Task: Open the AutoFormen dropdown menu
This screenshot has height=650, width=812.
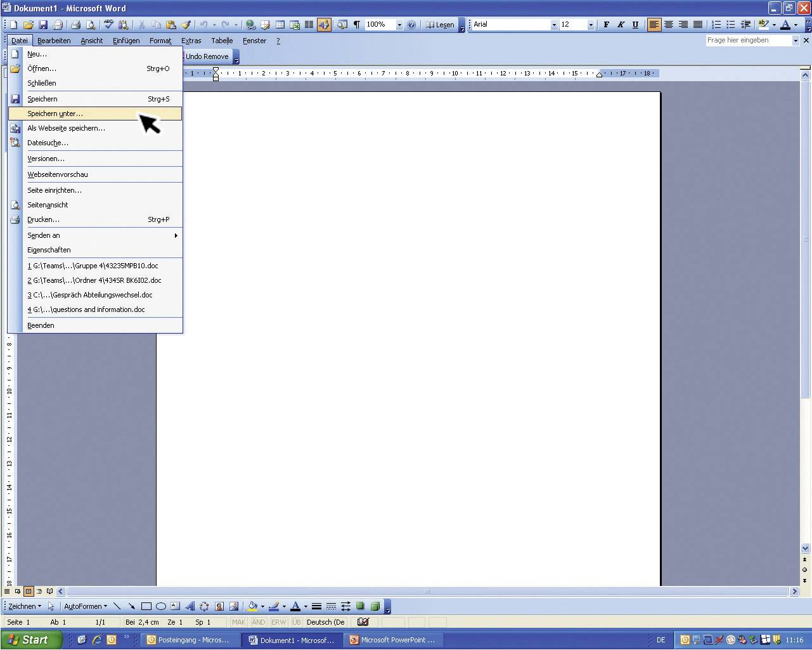Action: tap(86, 606)
